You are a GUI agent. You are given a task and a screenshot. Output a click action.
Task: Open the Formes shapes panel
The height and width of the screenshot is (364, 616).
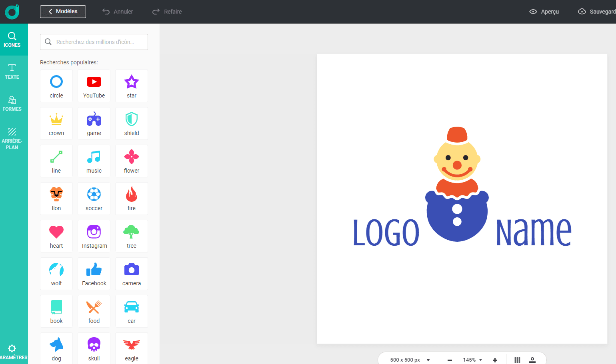pyautogui.click(x=12, y=103)
